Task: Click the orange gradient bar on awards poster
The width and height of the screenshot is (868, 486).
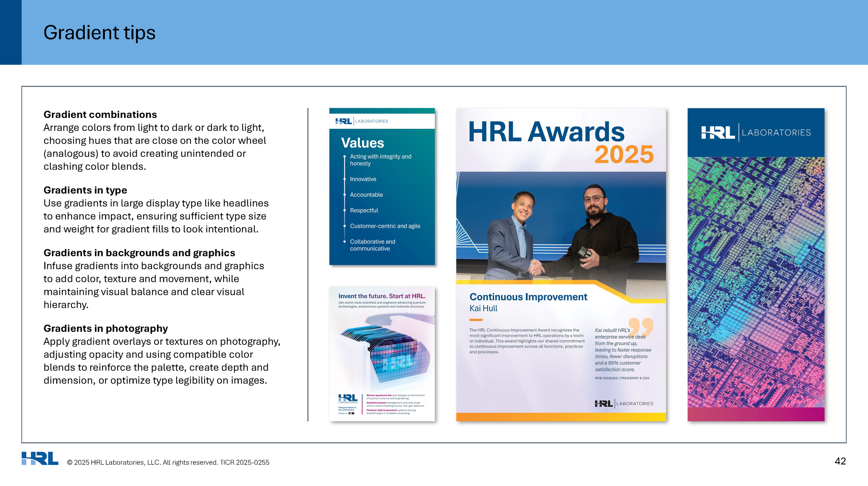Action: click(561, 417)
